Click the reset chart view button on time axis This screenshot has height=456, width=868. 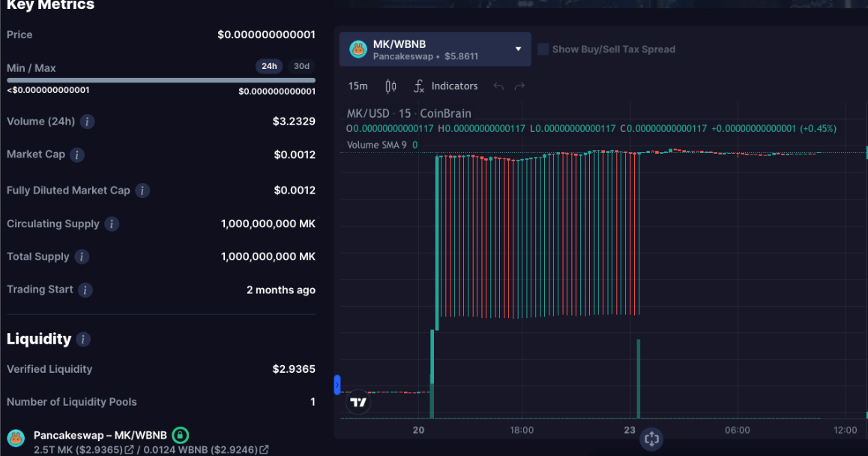651,439
